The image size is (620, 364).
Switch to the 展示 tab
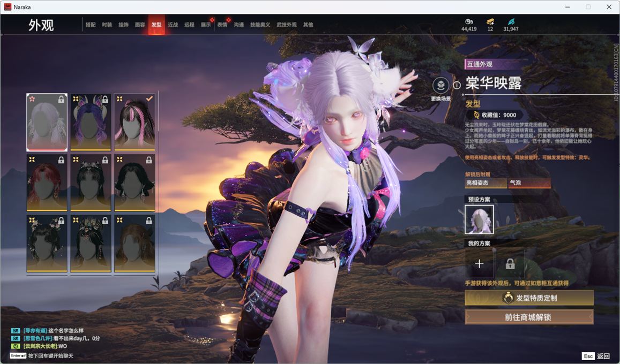(206, 25)
